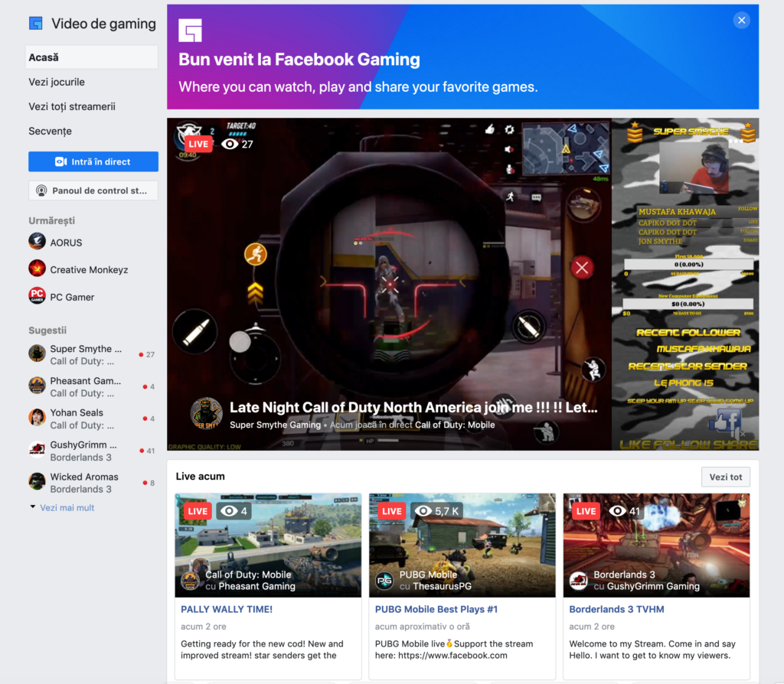Image resolution: width=784 pixels, height=684 pixels.
Task: Expand Vezi mai mult suggestions
Action: point(67,507)
